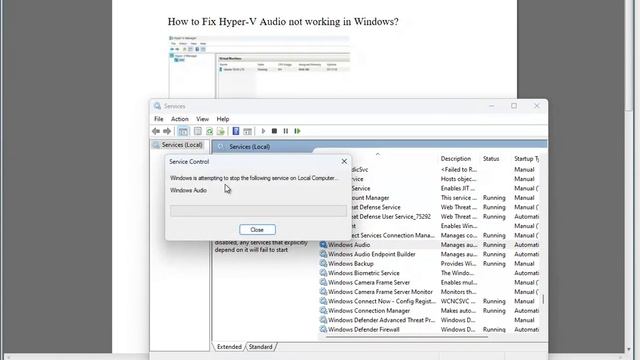Click the Windows Camera Frame Server gear icon
640x360 pixels.
pyautogui.click(x=323, y=282)
